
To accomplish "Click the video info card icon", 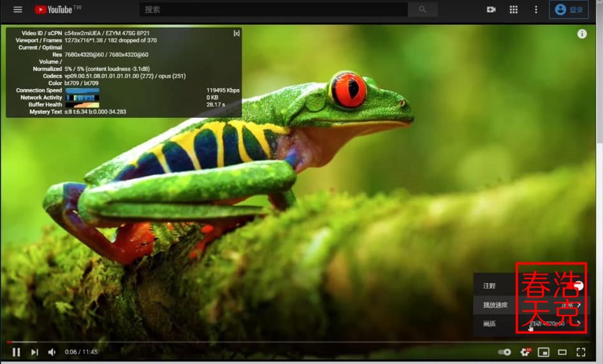I will coord(582,34).
